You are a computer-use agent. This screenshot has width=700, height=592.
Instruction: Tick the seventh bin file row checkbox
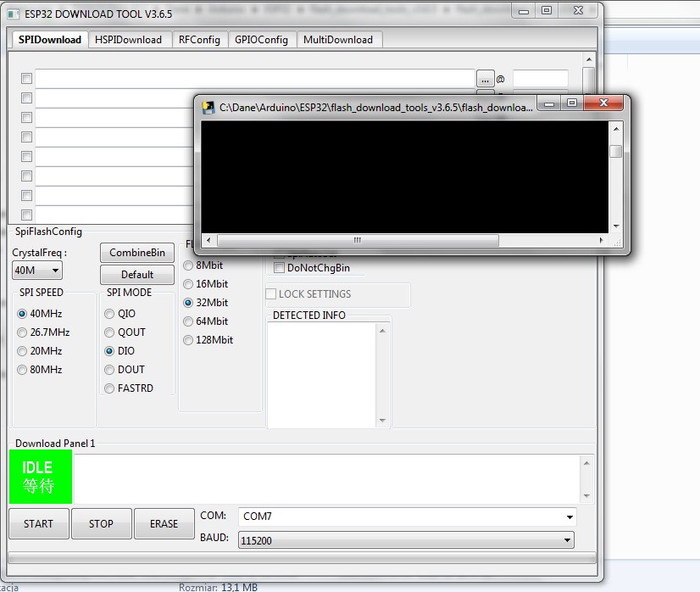pos(27,195)
